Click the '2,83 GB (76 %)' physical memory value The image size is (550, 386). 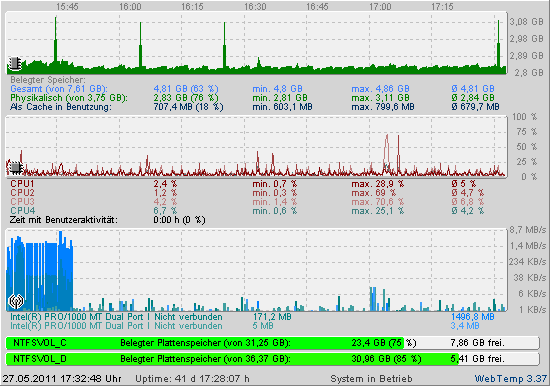coord(186,98)
